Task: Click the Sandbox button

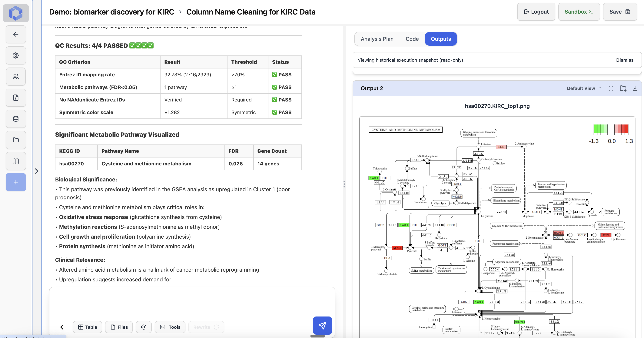Action: [x=579, y=12]
